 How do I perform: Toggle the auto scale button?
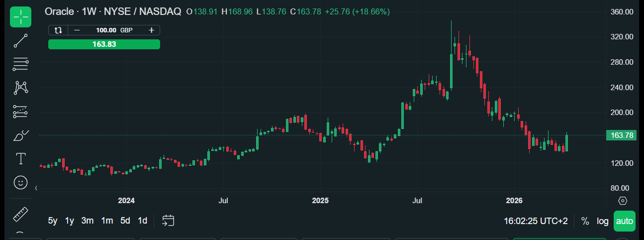coord(624,221)
